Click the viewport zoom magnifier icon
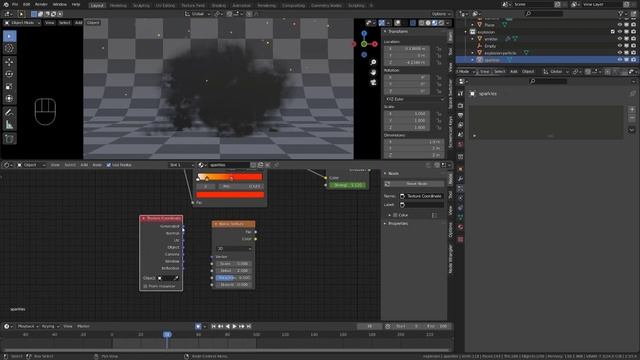640x360 pixels. 373,62
